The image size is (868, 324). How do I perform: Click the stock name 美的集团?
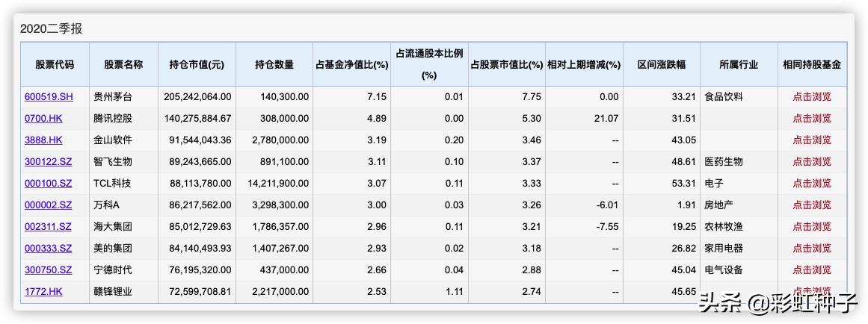coord(113,248)
